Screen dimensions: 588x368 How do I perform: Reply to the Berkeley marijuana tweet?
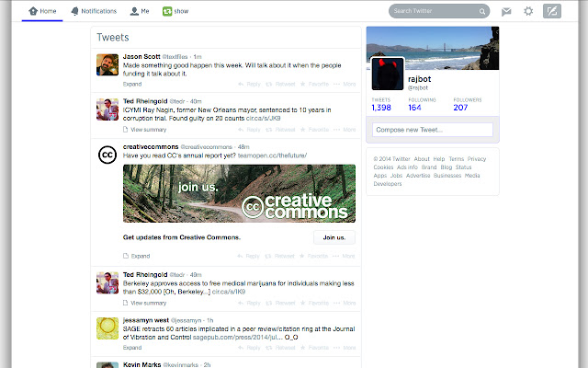pyautogui.click(x=249, y=303)
